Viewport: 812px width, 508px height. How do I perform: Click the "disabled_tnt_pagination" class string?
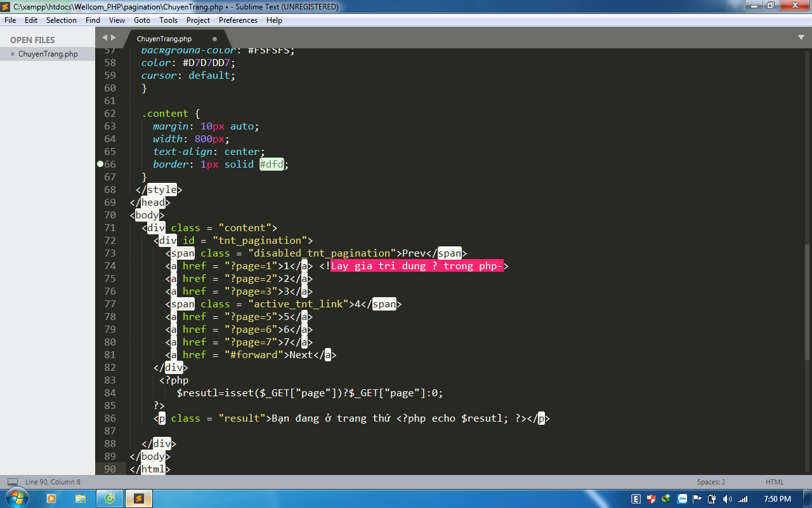coord(322,253)
